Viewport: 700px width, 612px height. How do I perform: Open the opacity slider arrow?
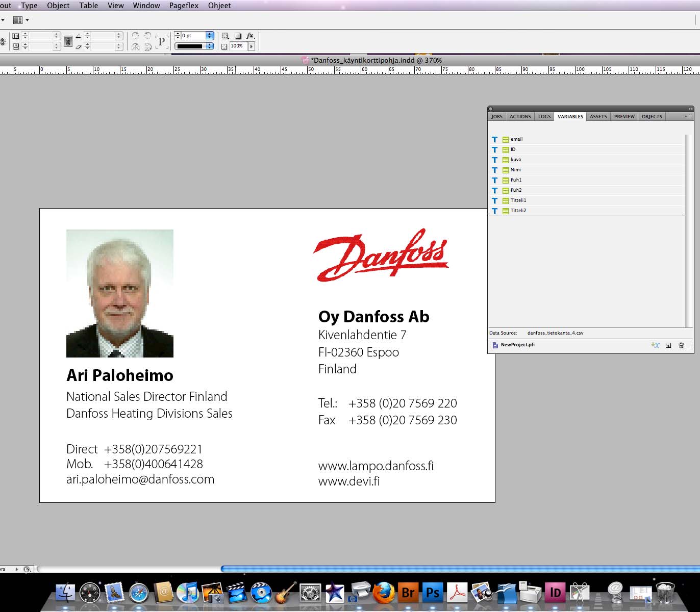pos(251,46)
